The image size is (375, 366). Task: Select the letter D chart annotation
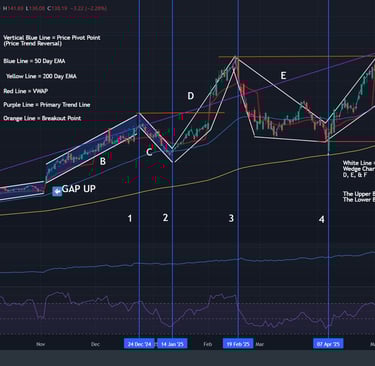point(190,96)
